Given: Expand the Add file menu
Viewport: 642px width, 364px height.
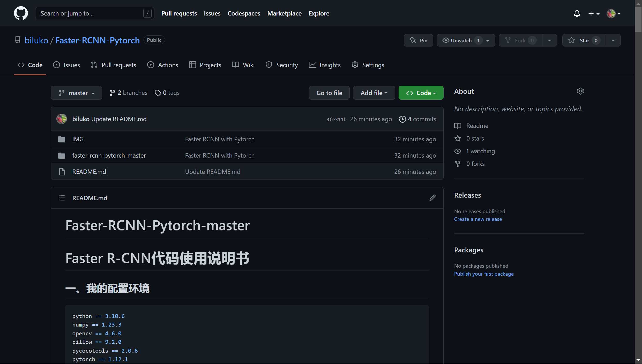Looking at the screenshot, I should [x=374, y=93].
